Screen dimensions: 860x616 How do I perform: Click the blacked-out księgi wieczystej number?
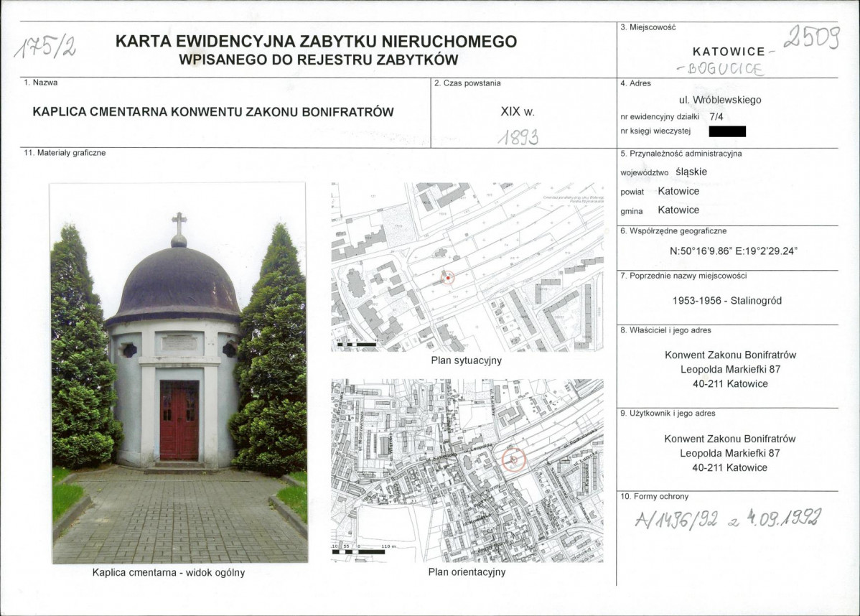point(726,131)
